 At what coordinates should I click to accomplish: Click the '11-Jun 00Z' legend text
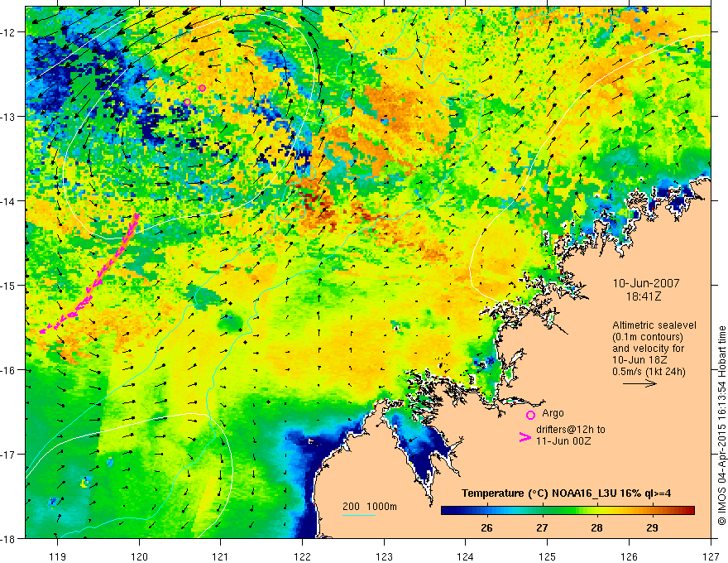point(563,441)
